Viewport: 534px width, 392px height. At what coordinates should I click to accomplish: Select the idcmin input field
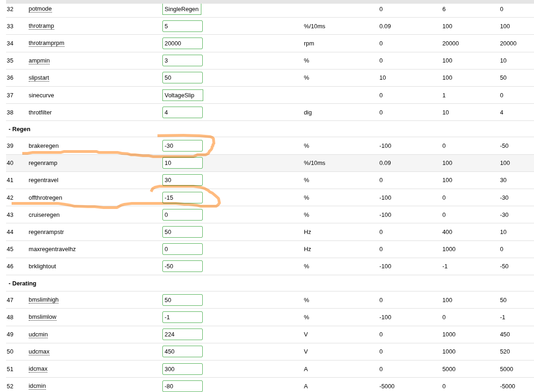pos(182,386)
